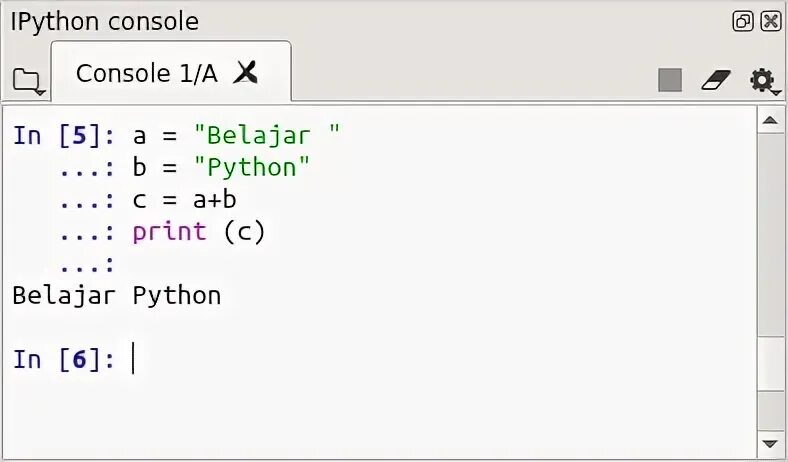
Task: Click the (c) argument after print
Action: (x=244, y=232)
